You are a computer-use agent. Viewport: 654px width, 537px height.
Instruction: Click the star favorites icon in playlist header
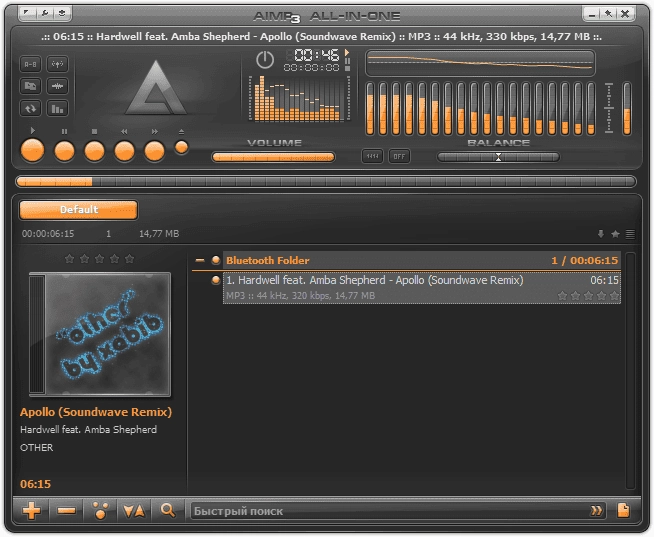coord(615,234)
